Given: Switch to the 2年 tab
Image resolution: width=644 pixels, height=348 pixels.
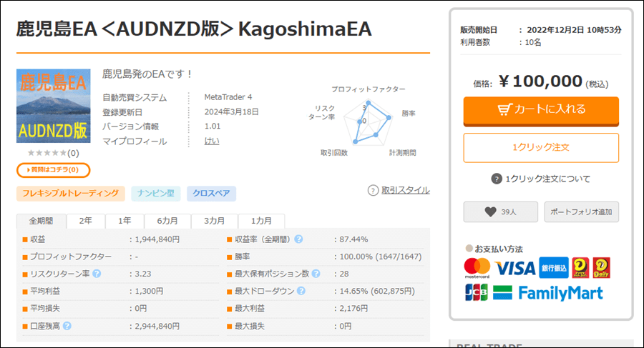Looking at the screenshot, I should coord(85,221).
